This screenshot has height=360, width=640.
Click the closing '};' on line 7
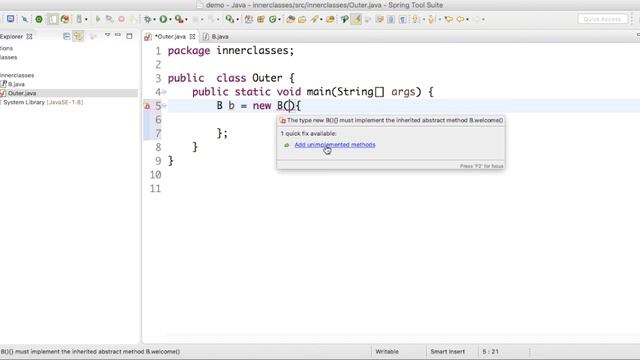tap(222, 133)
